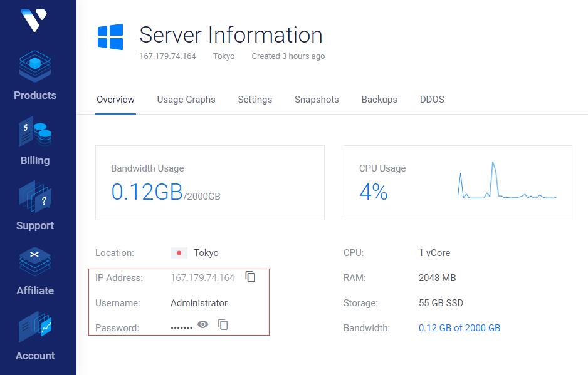Click the 4% CPU usage value

(x=374, y=192)
